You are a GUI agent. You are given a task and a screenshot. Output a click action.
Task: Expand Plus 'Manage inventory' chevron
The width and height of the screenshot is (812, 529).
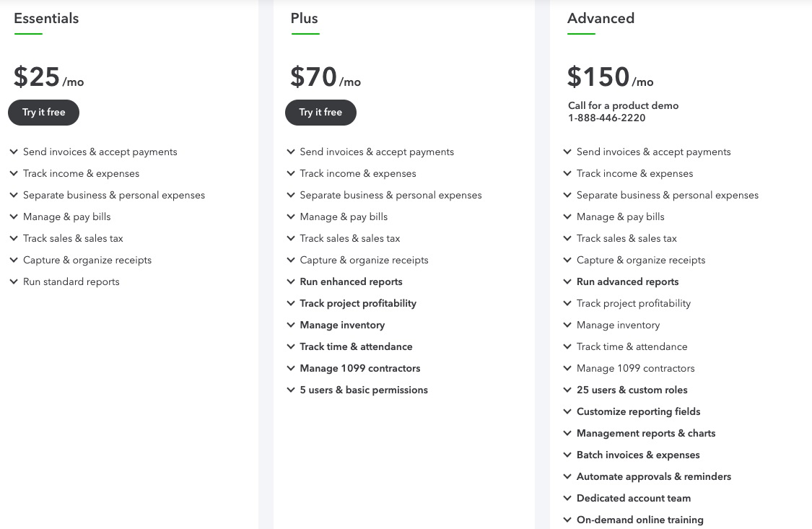tap(291, 325)
